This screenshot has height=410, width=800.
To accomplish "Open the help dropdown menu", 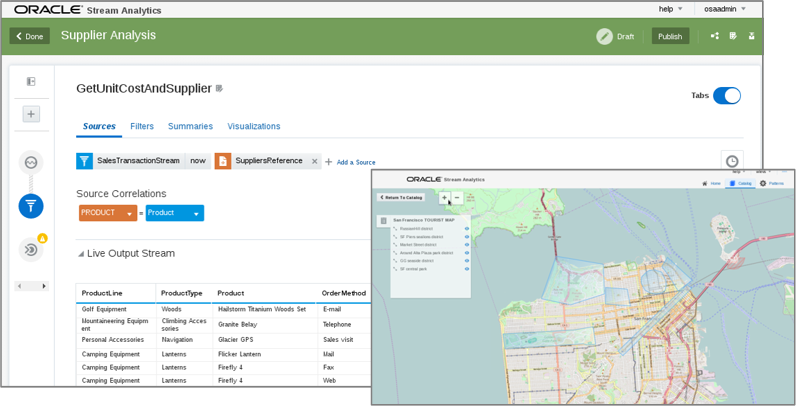I will point(670,9).
